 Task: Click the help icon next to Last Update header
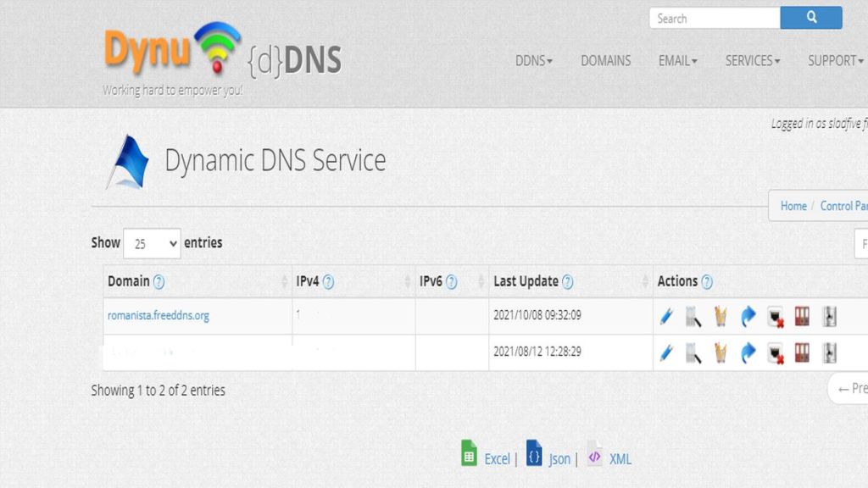567,282
